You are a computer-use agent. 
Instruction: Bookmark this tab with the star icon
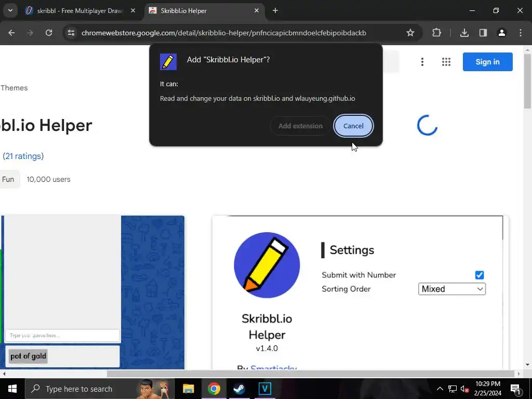(410, 33)
